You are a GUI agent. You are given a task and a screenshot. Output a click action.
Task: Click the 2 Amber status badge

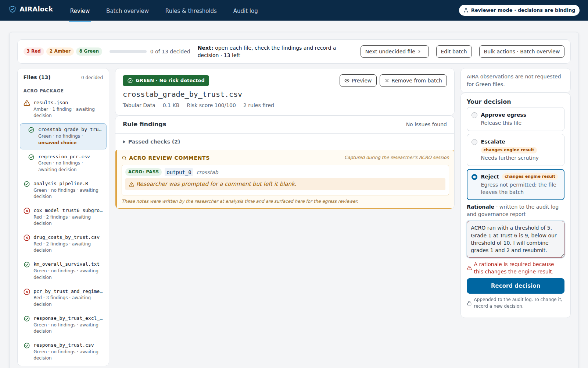coord(60,51)
